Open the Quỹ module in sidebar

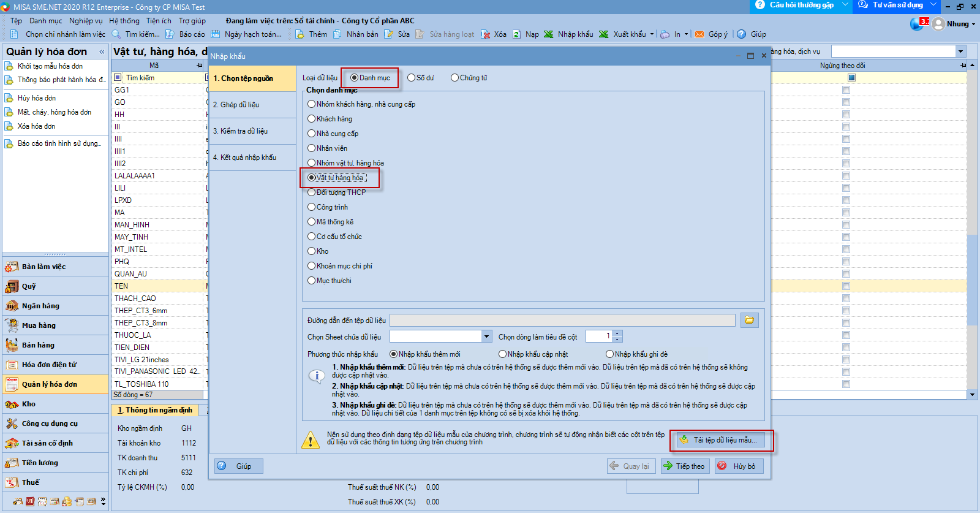(29, 286)
